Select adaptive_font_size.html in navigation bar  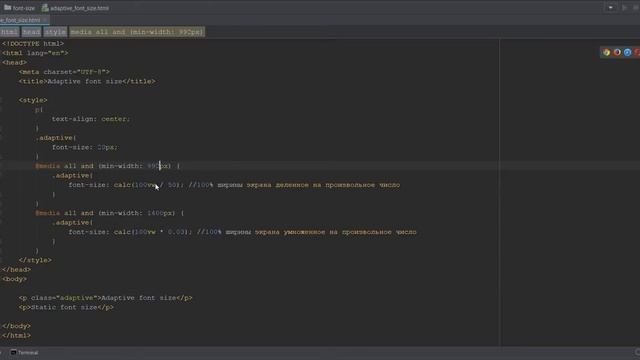pos(76,8)
